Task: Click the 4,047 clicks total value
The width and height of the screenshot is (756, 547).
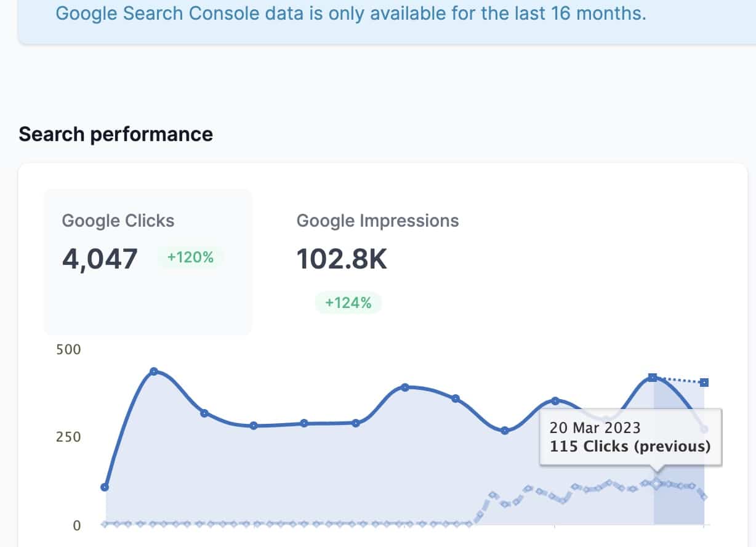Action: (100, 259)
